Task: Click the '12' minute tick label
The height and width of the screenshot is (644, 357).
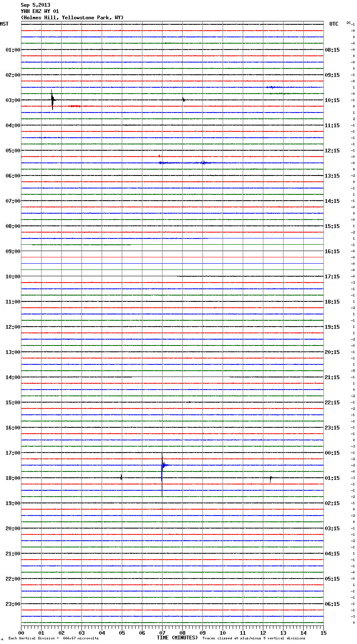Action: (x=263, y=633)
